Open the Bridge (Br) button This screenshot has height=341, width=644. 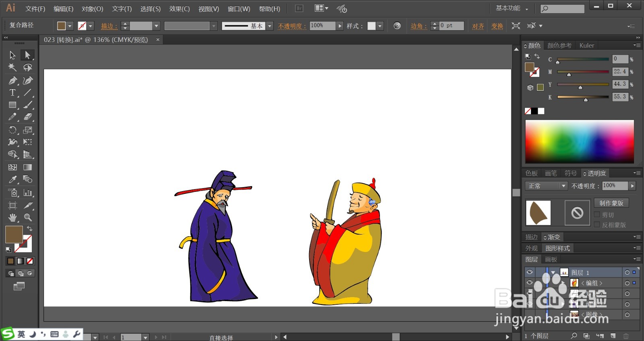pyautogui.click(x=299, y=8)
